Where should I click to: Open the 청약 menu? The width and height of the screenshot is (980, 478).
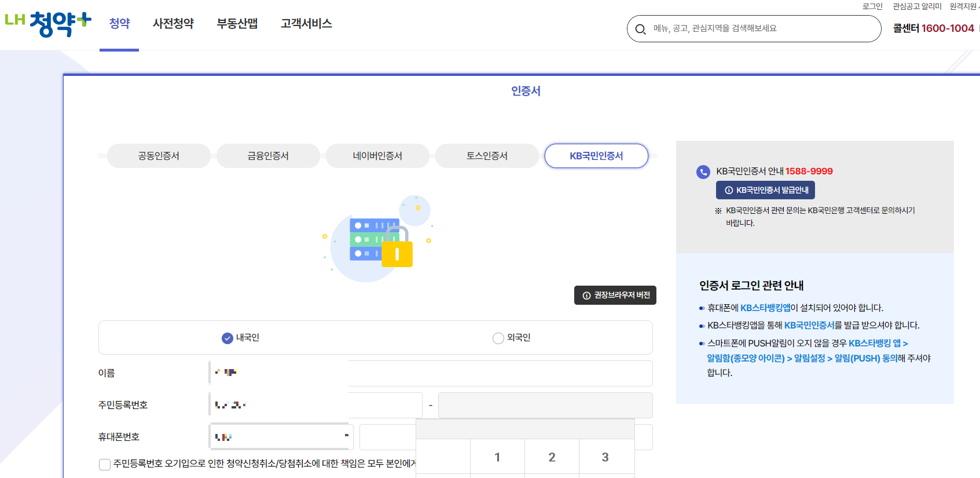coord(119,24)
